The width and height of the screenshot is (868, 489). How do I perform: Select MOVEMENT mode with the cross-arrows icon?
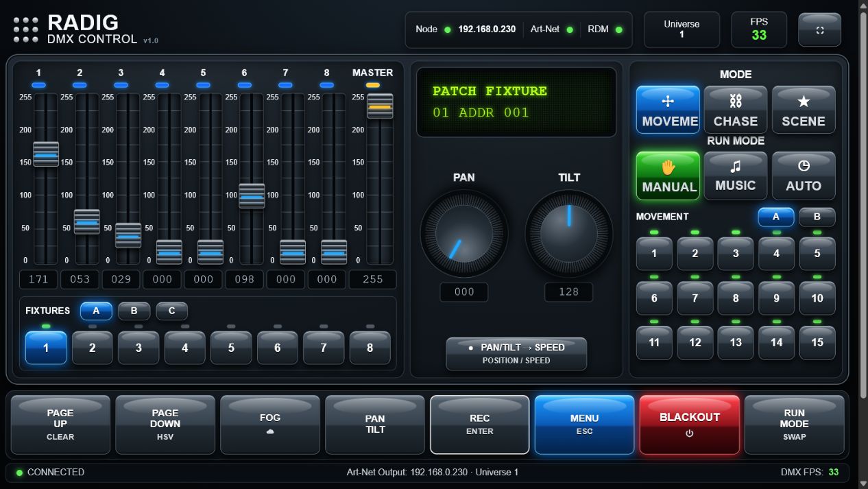668,110
